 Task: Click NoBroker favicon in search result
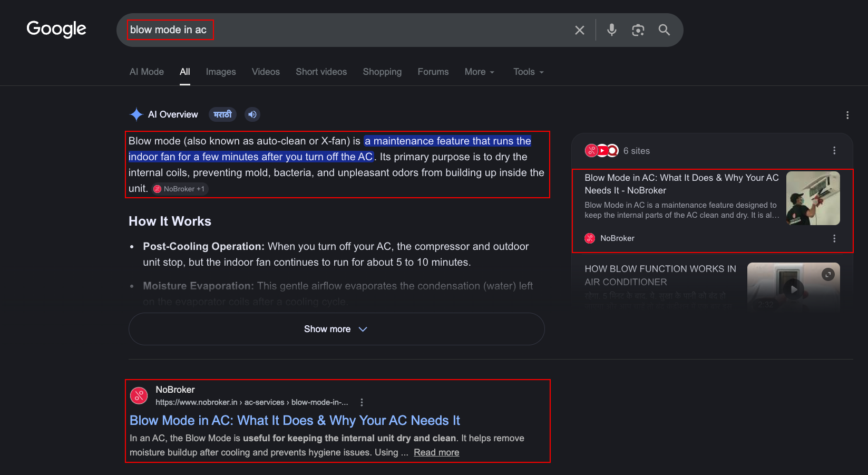pos(139,395)
